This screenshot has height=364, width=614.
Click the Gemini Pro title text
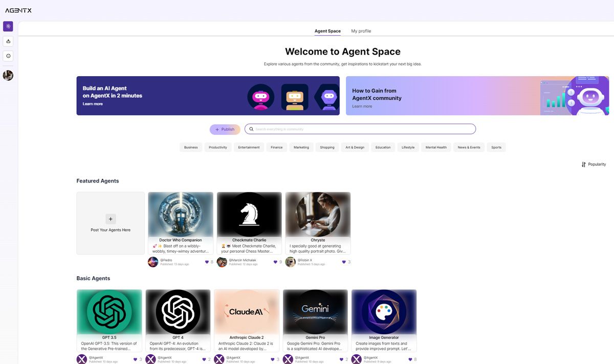pyautogui.click(x=315, y=337)
